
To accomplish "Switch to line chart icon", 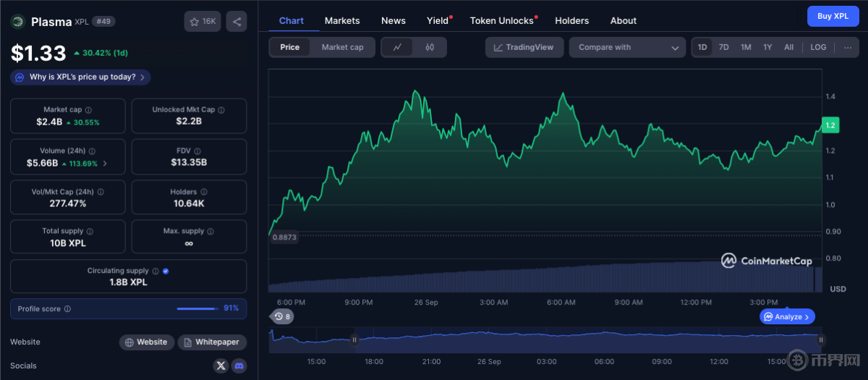I will 397,48.
